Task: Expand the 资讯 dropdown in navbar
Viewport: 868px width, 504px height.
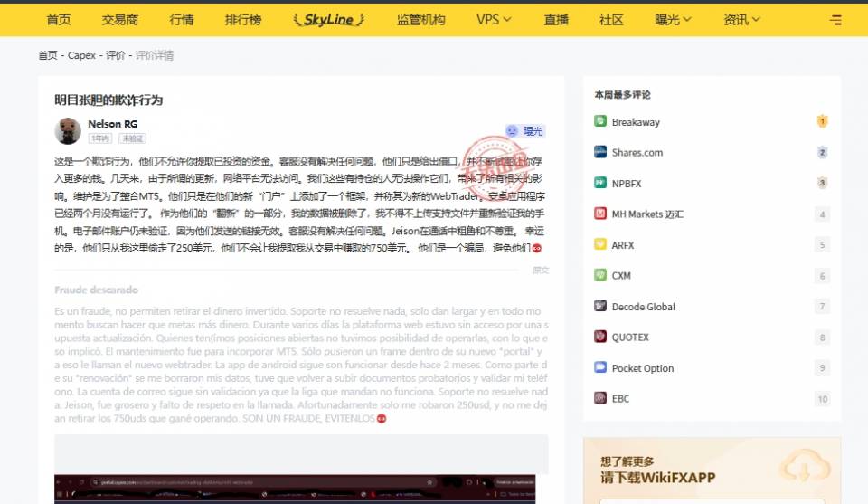Action: coord(741,20)
